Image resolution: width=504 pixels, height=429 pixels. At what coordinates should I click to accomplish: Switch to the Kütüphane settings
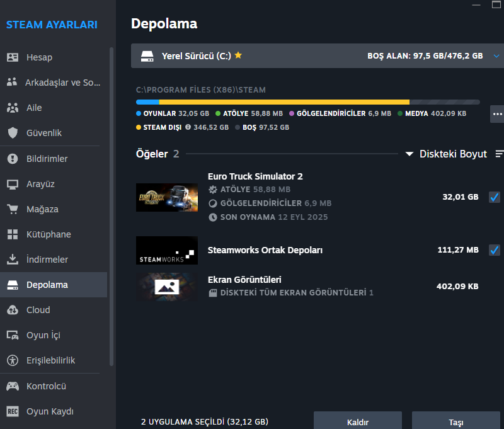pos(54,234)
